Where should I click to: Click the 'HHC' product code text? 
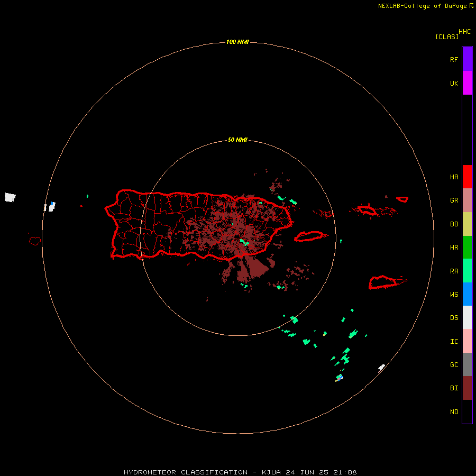pyautogui.click(x=465, y=32)
